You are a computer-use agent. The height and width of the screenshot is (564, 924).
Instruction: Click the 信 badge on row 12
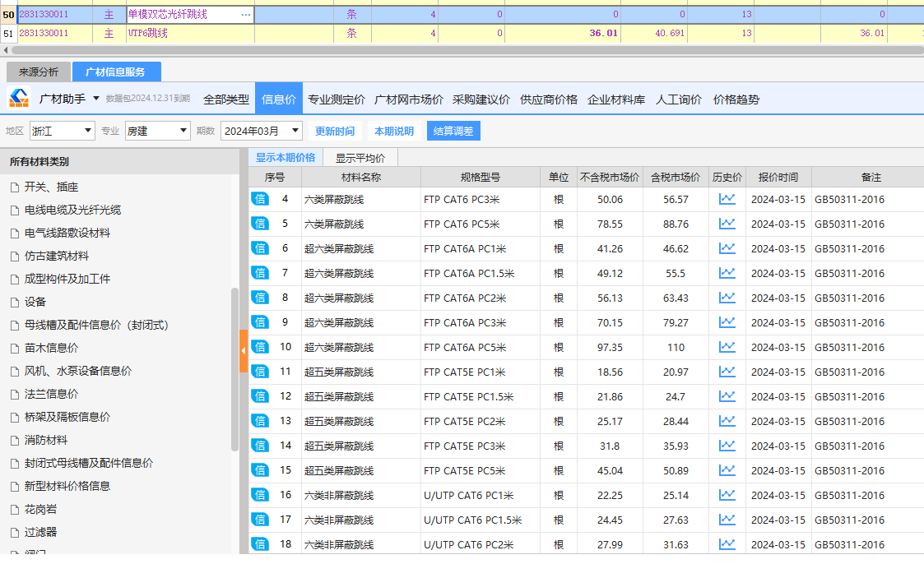260,396
